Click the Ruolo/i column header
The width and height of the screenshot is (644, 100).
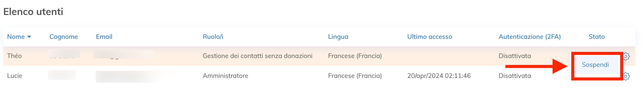(213, 37)
